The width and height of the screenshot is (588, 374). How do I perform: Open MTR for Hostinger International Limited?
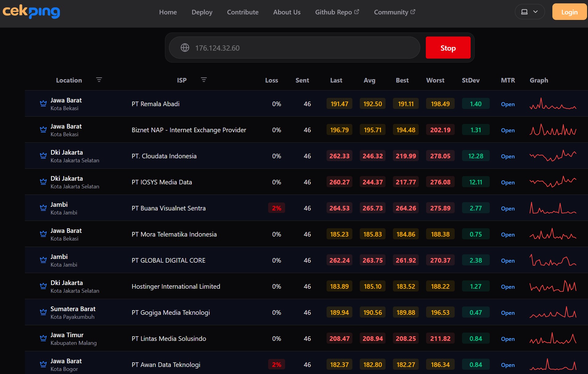[x=508, y=287]
